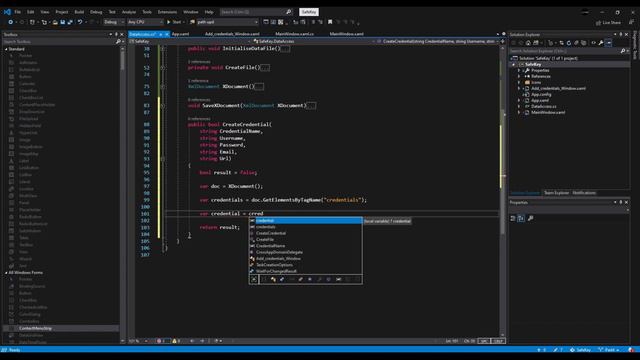640x360 pixels.
Task: Click the Save All toolbar icon
Action: pyautogui.click(x=70, y=22)
